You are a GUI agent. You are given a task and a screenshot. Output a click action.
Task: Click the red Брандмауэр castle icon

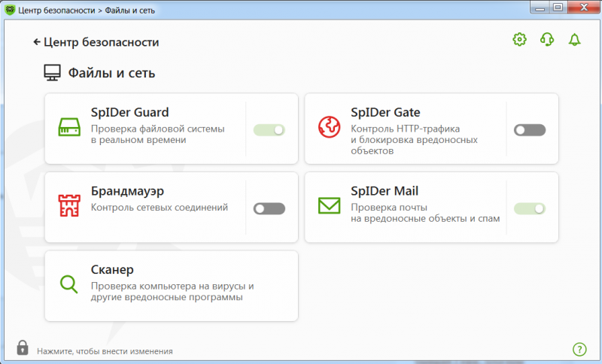coord(69,205)
